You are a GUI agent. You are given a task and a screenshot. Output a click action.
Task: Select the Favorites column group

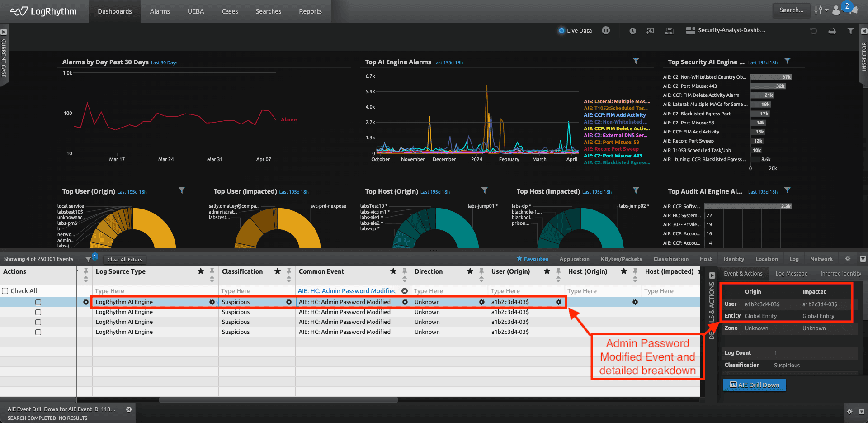pos(532,259)
